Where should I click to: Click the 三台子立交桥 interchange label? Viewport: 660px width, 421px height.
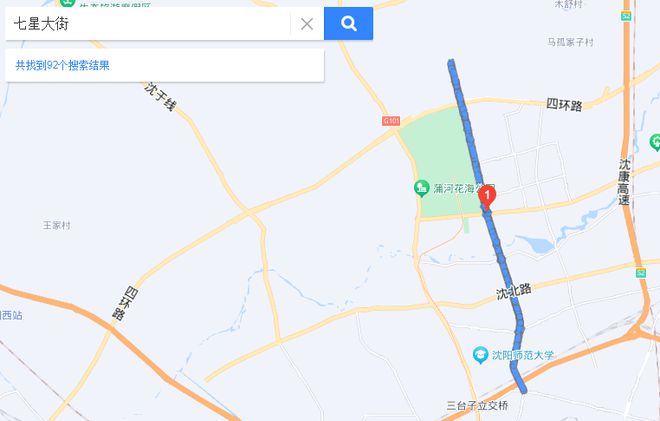pyautogui.click(x=477, y=406)
